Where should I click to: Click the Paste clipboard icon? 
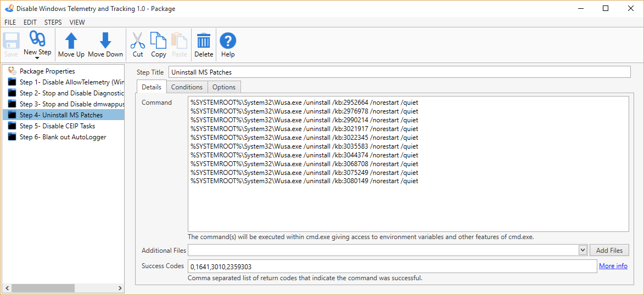pos(179,41)
